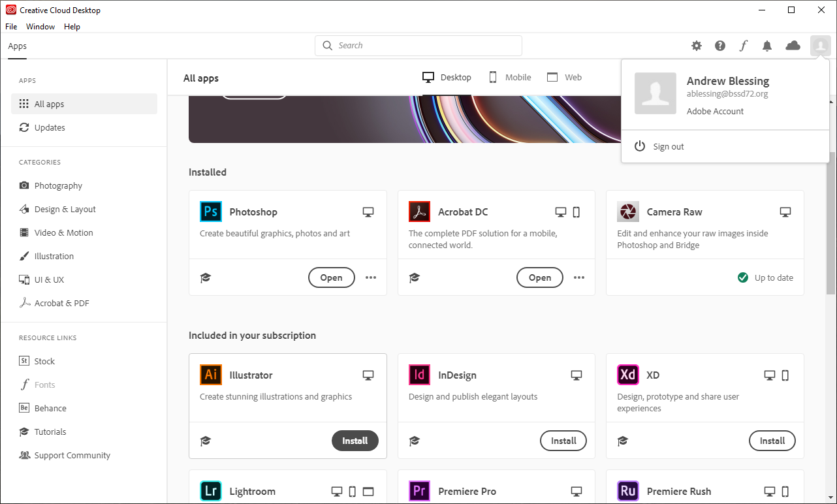Screen dimensions: 837x504
Task: Show notifications bell icon
Action: (x=767, y=46)
